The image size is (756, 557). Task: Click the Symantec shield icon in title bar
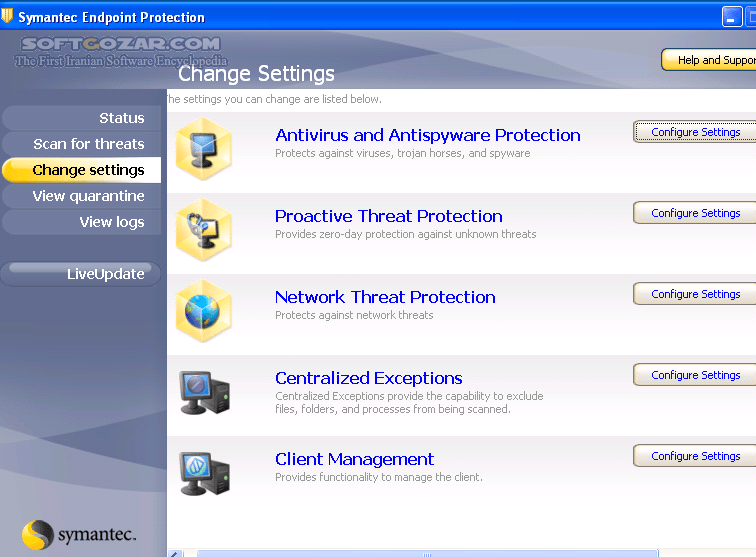click(x=7, y=16)
